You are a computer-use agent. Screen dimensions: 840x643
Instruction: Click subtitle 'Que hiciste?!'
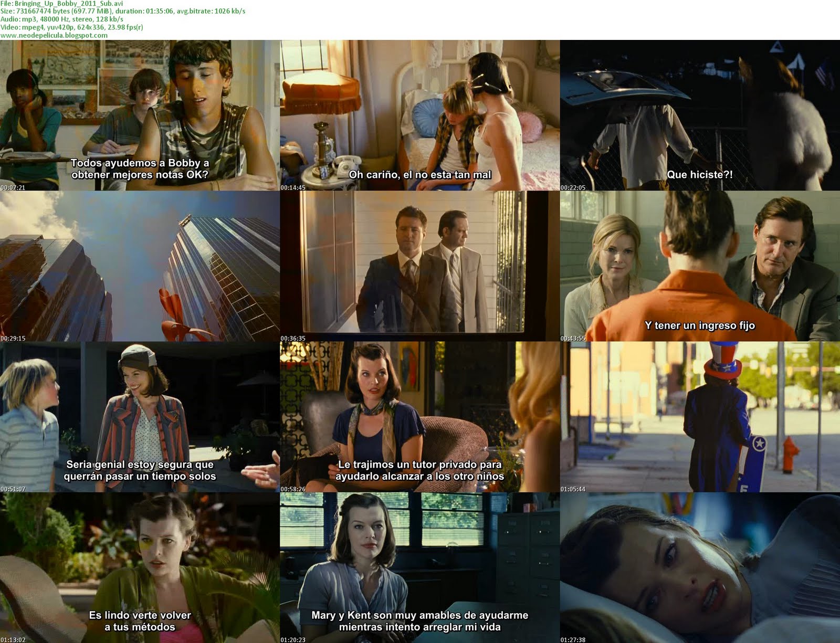click(x=700, y=175)
